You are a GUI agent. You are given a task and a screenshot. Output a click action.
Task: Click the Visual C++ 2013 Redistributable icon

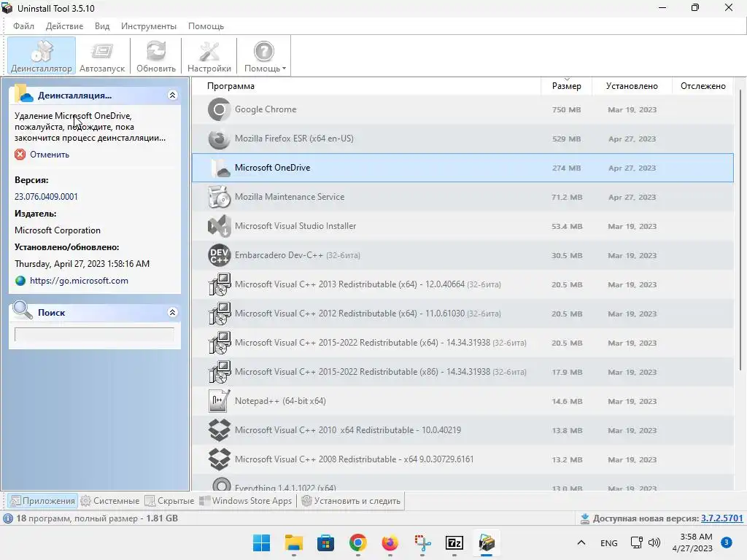pyautogui.click(x=219, y=284)
